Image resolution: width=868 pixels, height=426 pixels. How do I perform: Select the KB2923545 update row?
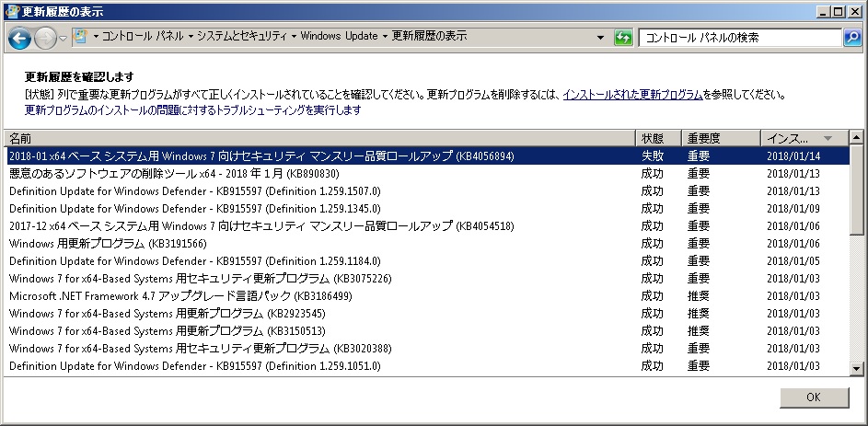pos(428,314)
